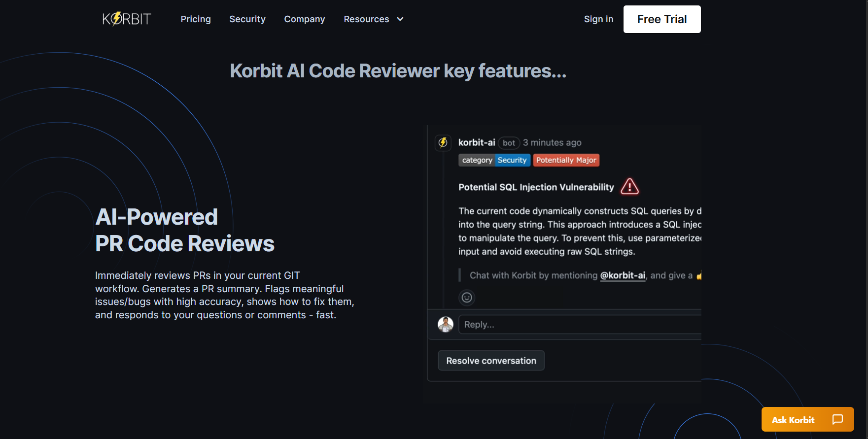Click the bot badge label
Screen dimensions: 868x439
509,143
